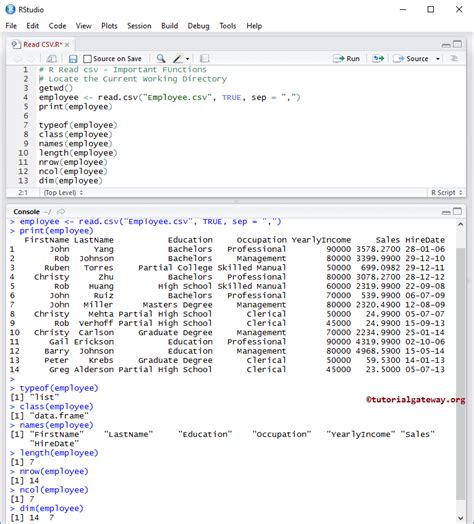Image resolution: width=474 pixels, height=524 pixels.
Task: Open the R Script file type selector
Action: pyautogui.click(x=447, y=192)
